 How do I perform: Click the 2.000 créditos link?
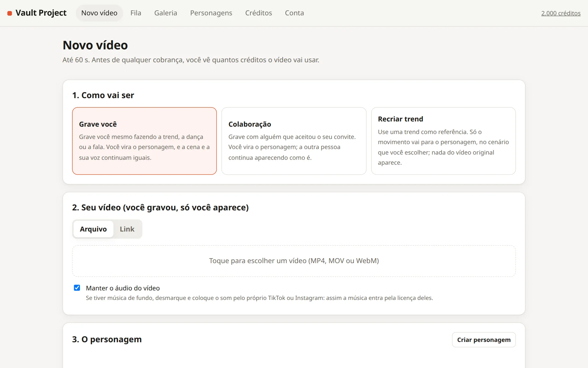coord(561,13)
